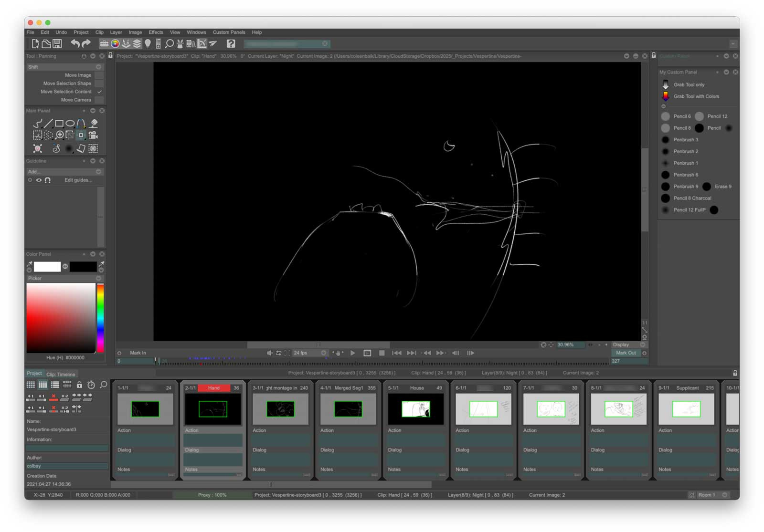Click the Undo arrow in the toolbar
764x532 pixels.
point(75,44)
